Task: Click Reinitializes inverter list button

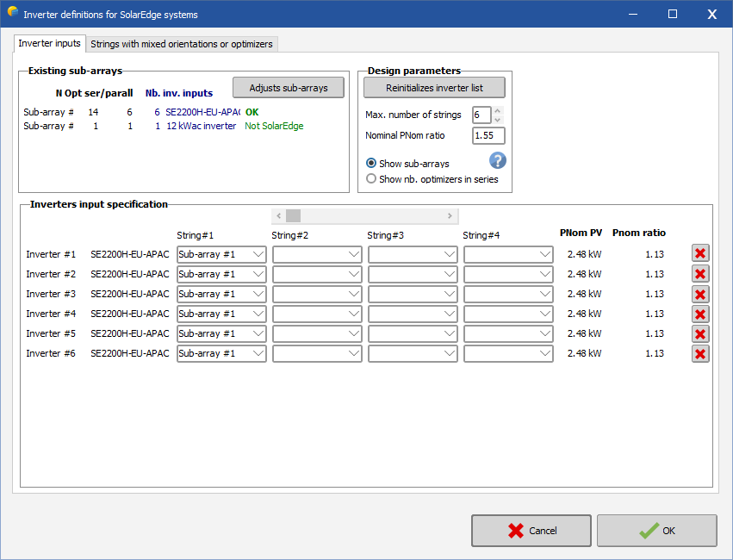Action: tap(434, 88)
